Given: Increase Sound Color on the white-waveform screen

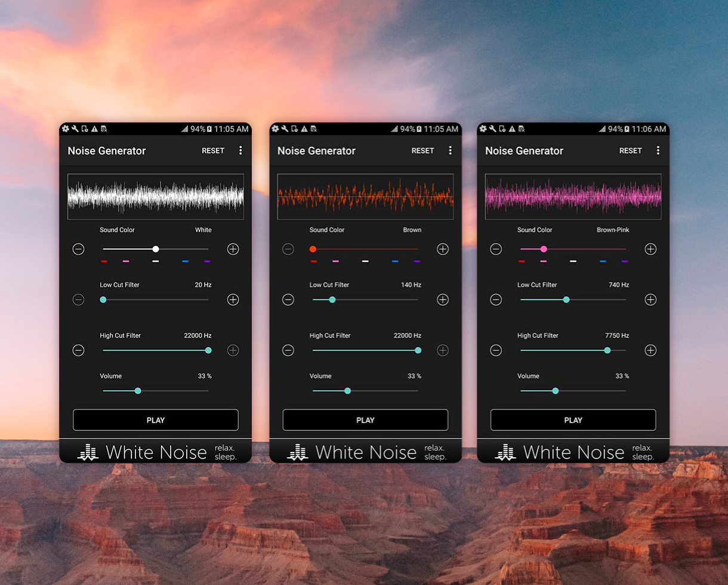Looking at the screenshot, I should click(x=233, y=249).
